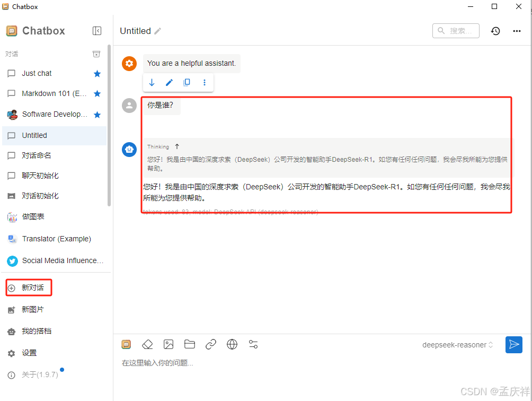Click the 搜索 search field
Image resolution: width=532 pixels, height=401 pixels.
(456, 31)
